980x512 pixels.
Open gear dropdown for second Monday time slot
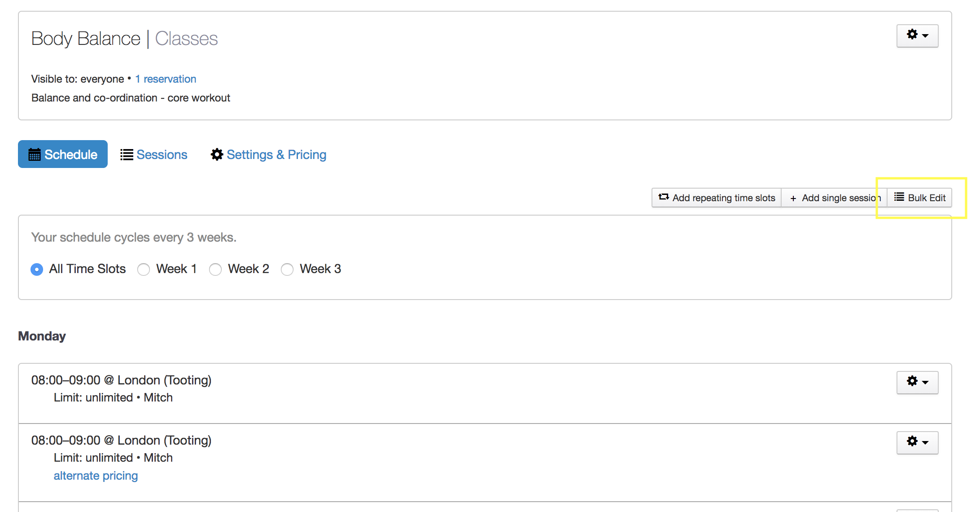coord(917,442)
